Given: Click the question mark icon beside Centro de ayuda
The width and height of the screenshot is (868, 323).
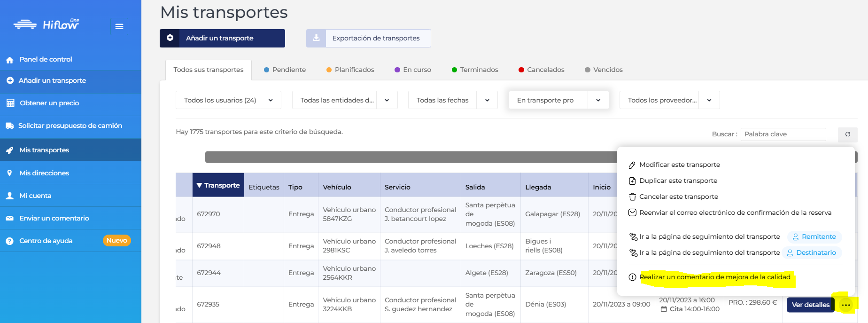Looking at the screenshot, I should [x=9, y=241].
